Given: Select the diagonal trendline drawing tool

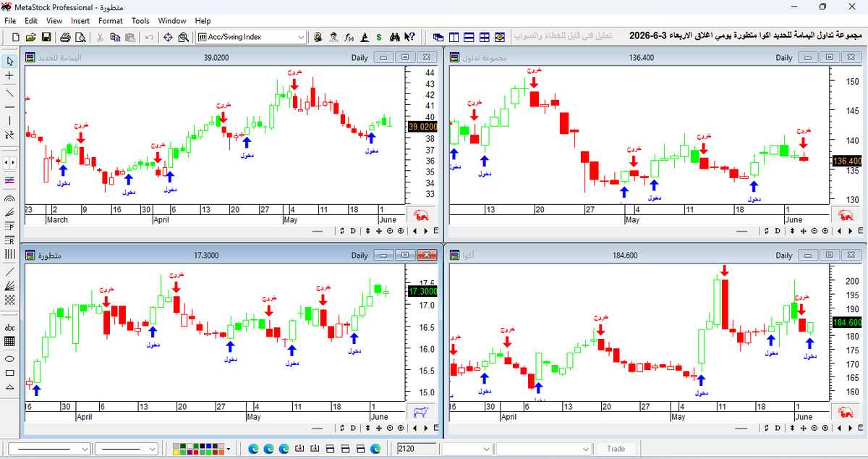Looking at the screenshot, I should [9, 93].
